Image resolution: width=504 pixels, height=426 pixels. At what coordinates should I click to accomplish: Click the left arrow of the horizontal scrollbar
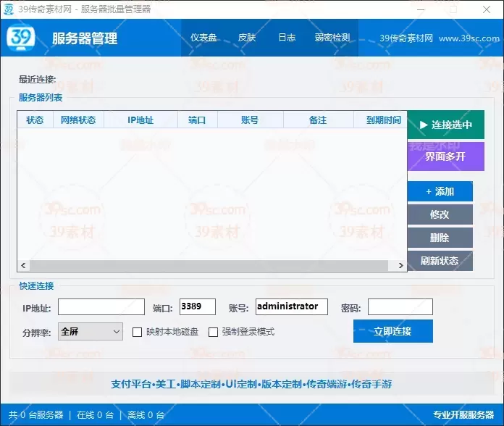pos(23,266)
